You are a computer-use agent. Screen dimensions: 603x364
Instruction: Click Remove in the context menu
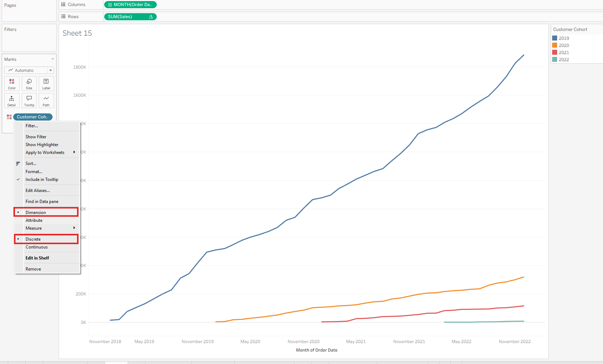tap(33, 269)
